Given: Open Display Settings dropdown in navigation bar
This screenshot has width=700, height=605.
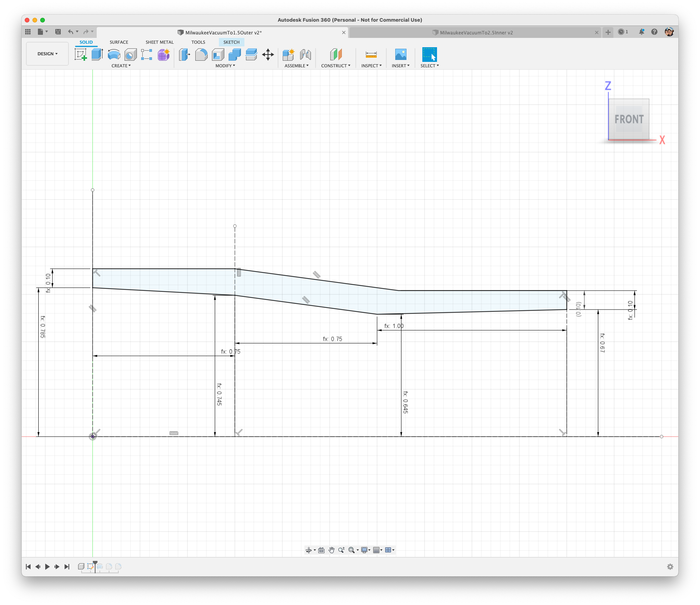Looking at the screenshot, I should (x=365, y=550).
